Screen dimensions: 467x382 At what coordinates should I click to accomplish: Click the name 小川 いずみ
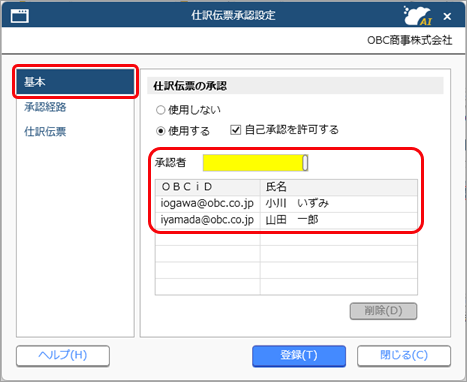[297, 203]
